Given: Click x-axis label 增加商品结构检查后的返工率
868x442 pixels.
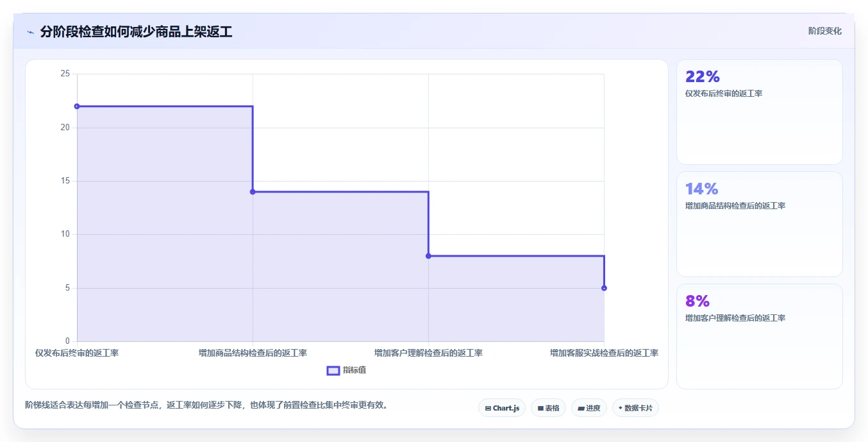Looking at the screenshot, I should [x=253, y=353].
